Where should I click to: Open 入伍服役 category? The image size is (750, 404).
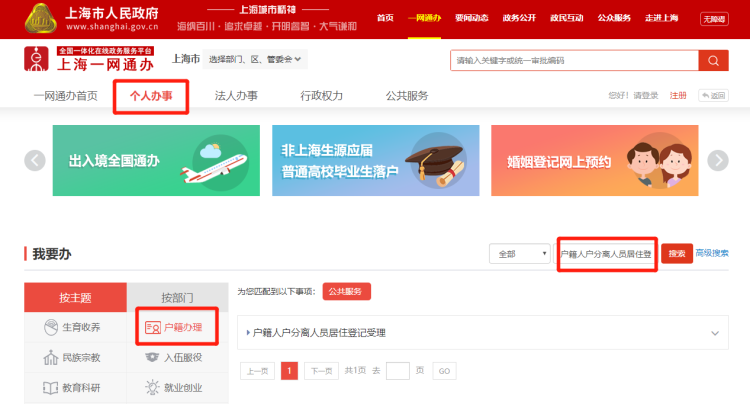tap(153, 357)
